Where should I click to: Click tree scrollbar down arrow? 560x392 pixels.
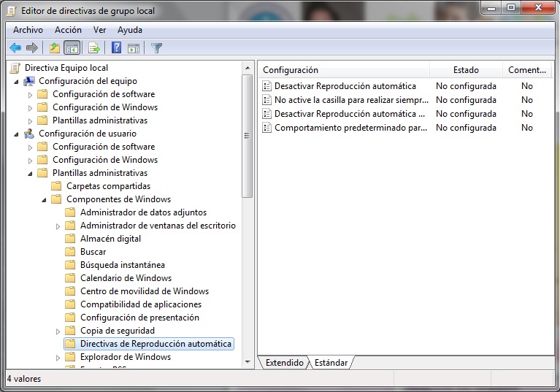coord(248,362)
